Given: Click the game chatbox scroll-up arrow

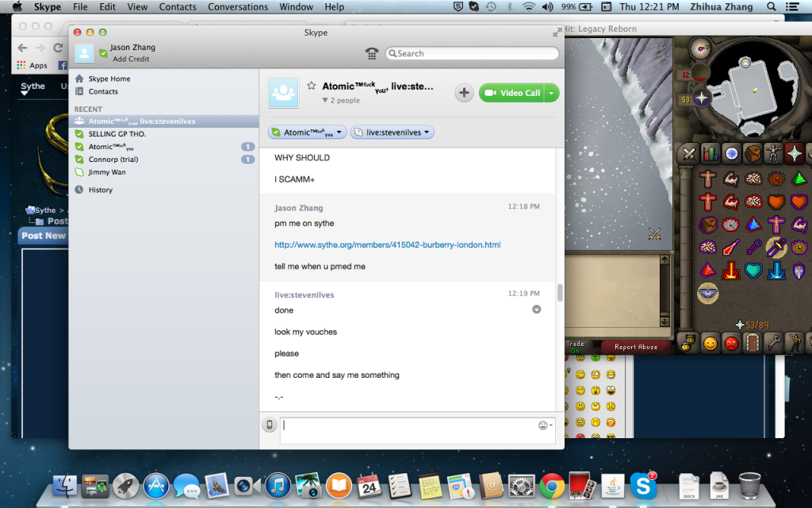Looking at the screenshot, I should (665, 260).
